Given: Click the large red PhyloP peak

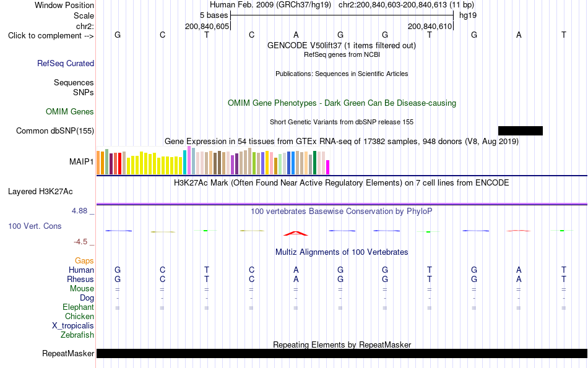Looking at the screenshot, I should tap(296, 233).
